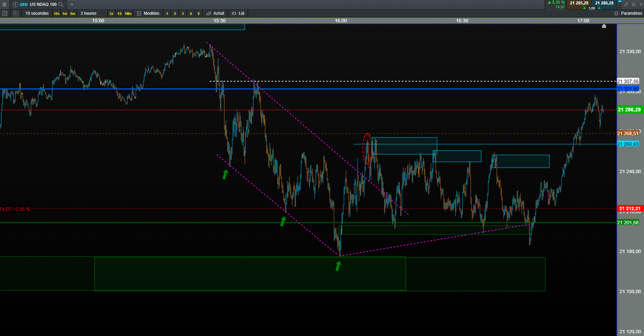Viewport: 644px width, 336px height.
Task: Click the small house marker under time axis
Action: pyautogui.click(x=604, y=26)
